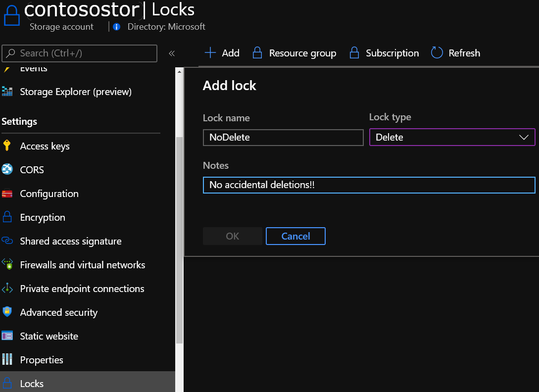Open Private endpoint connections menu item

(82, 289)
